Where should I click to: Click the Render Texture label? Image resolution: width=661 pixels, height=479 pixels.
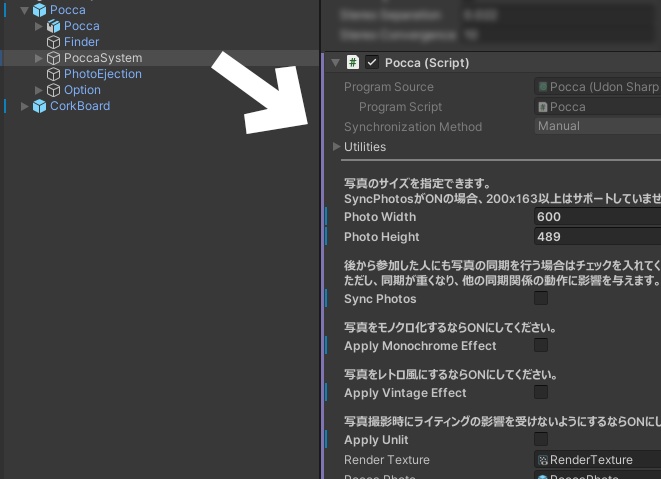(387, 460)
